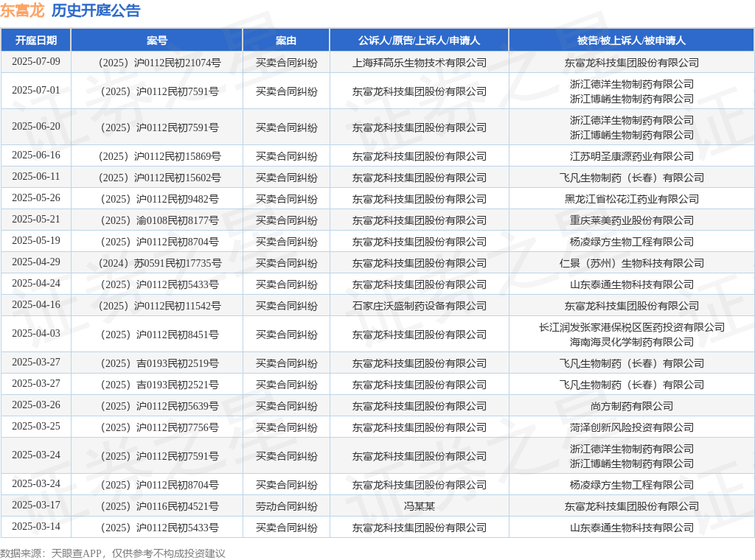Select case number (2025)沪0116民初4521号

pyautogui.click(x=160, y=507)
